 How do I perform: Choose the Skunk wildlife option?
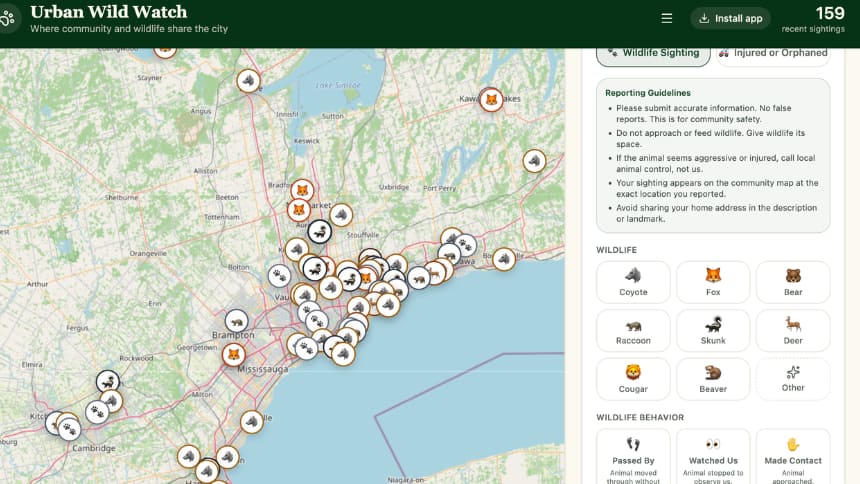point(712,330)
